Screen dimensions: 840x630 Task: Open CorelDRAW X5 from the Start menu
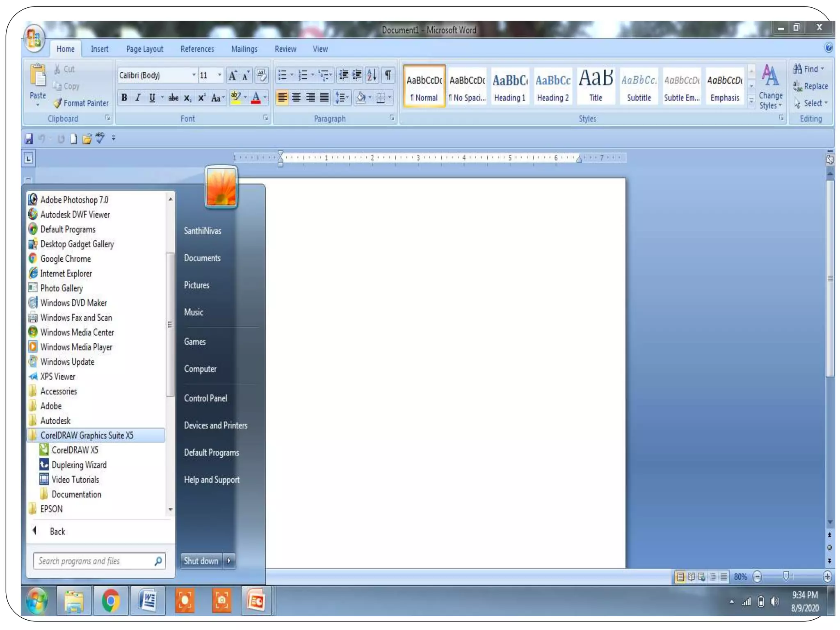[75, 450]
